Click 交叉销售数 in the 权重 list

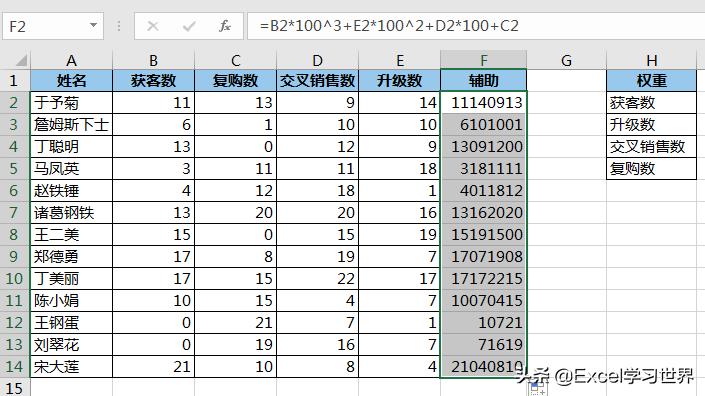[x=651, y=147]
